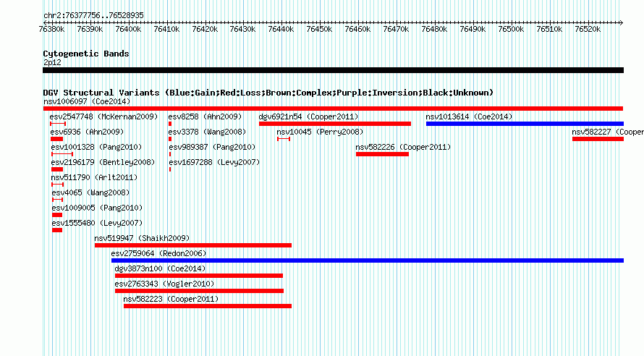Click the nsv582227 variant label

point(608,132)
